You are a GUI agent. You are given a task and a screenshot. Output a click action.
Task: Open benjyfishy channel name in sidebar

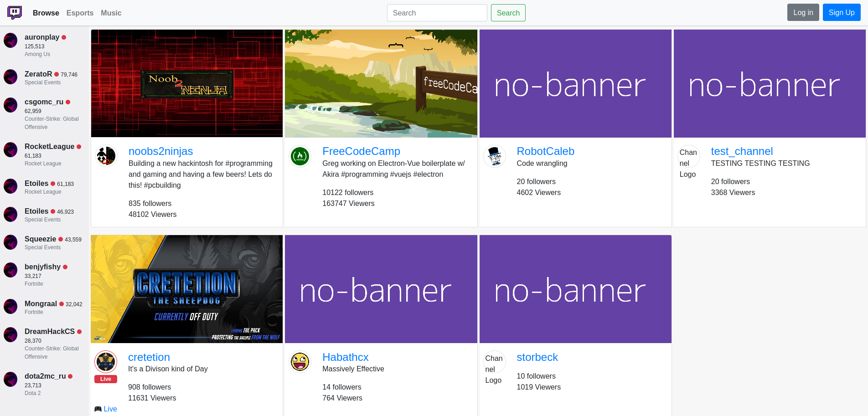tap(42, 267)
